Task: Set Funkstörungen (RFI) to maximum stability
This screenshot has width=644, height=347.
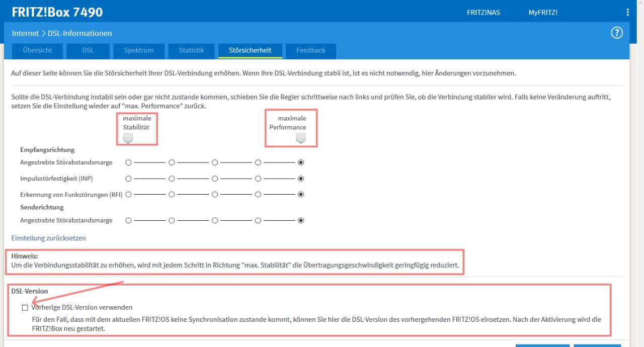Action: (x=128, y=194)
